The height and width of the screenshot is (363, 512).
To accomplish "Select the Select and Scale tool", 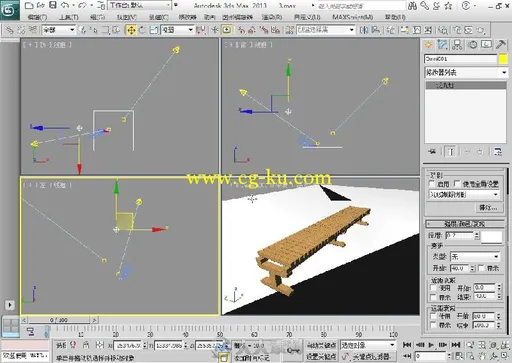I will [153, 30].
